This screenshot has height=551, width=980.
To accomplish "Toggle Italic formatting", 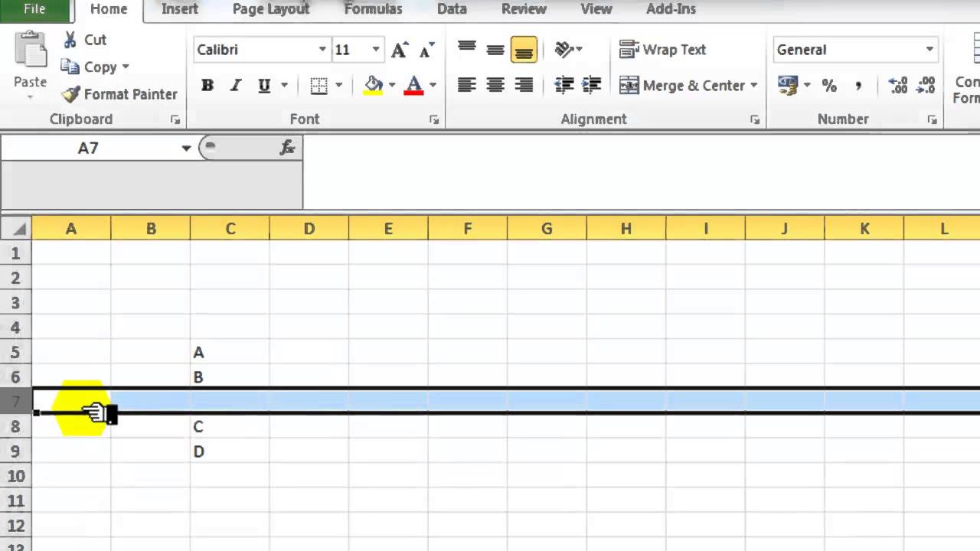I will click(236, 86).
